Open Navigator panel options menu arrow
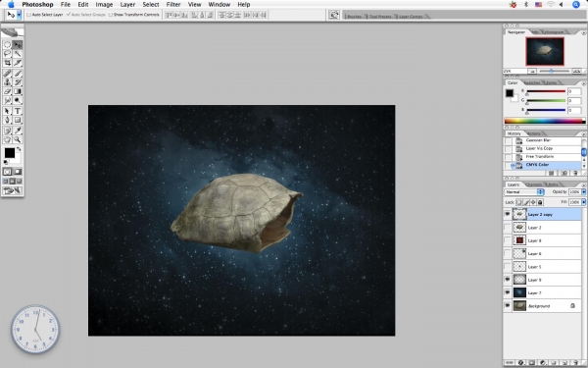The height and width of the screenshot is (368, 588). [x=583, y=33]
